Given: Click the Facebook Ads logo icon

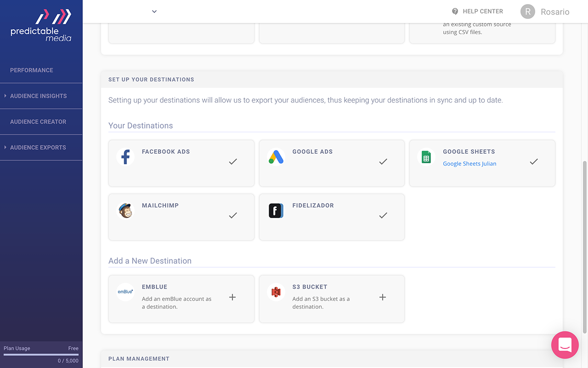Looking at the screenshot, I should pyautogui.click(x=125, y=157).
